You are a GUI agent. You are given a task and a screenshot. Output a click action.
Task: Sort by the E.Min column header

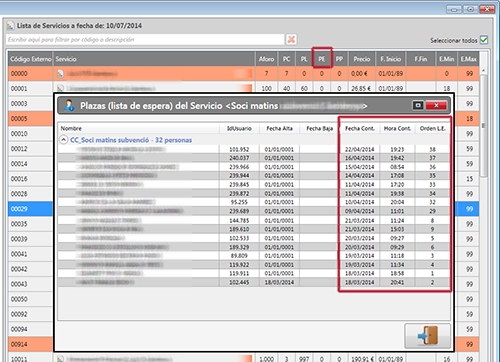tap(447, 59)
